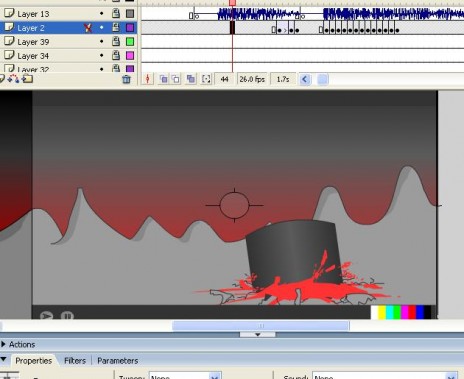Switch to the Parameters tab

(x=118, y=361)
